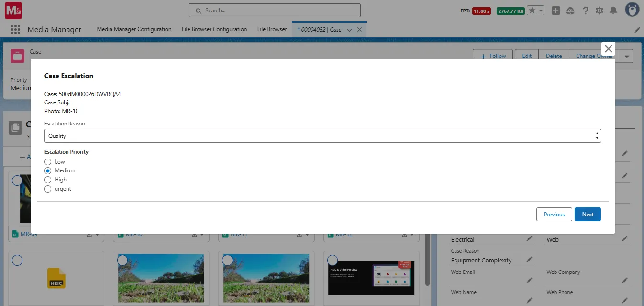Image resolution: width=644 pixels, height=306 pixels.
Task: Click the 'Media Manager' app name
Action: (x=55, y=30)
